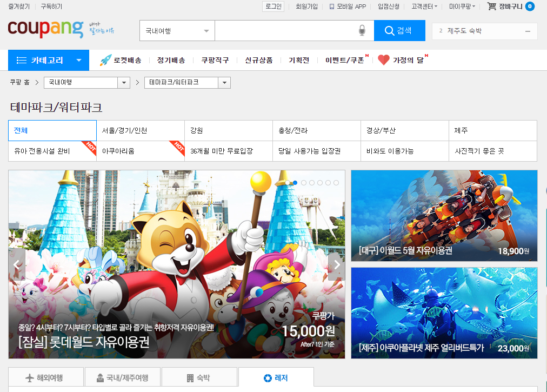
Task: Open 이벤트/쿠폰 menu item
Action: click(x=345, y=60)
